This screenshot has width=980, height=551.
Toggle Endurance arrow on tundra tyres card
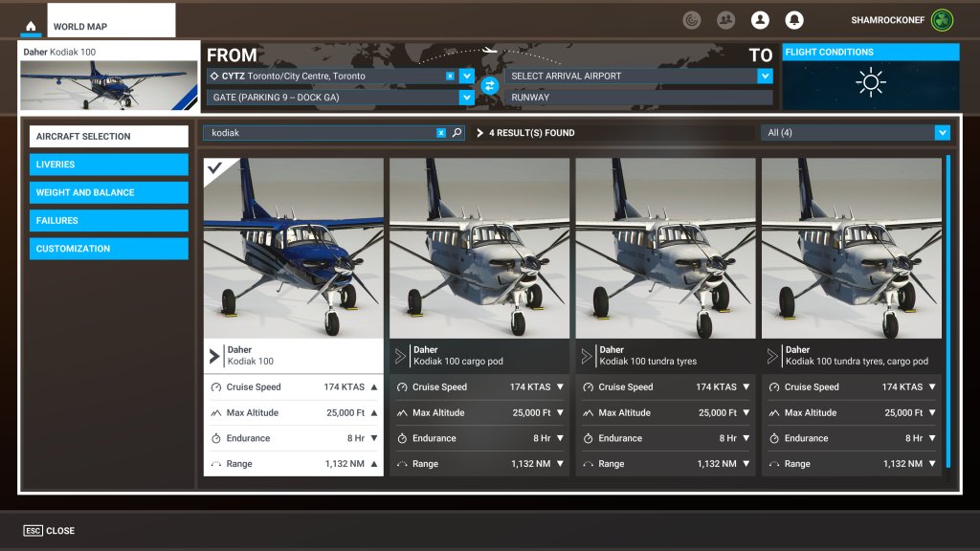746,438
